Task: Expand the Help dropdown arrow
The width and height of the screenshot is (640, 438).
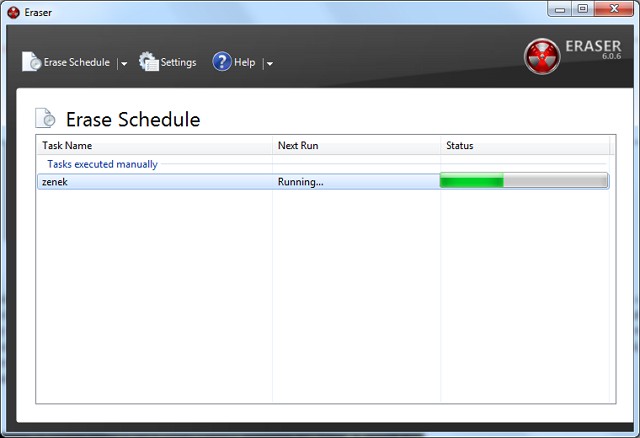Action: tap(270, 63)
